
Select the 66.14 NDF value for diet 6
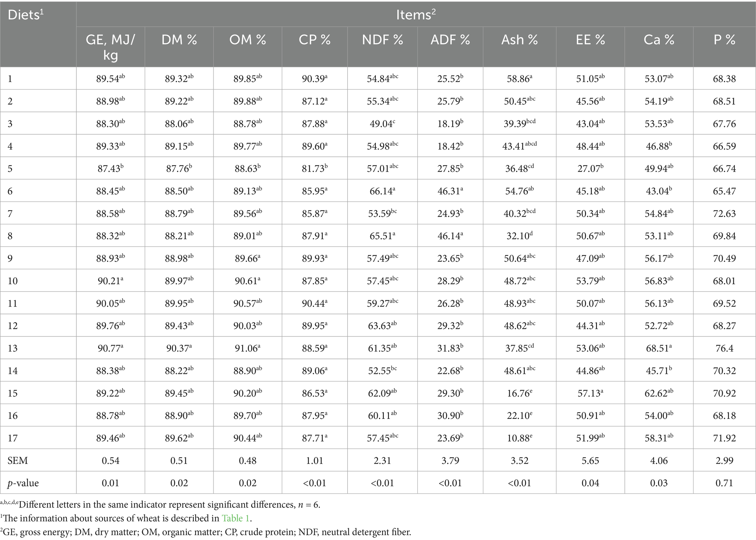(x=381, y=191)
